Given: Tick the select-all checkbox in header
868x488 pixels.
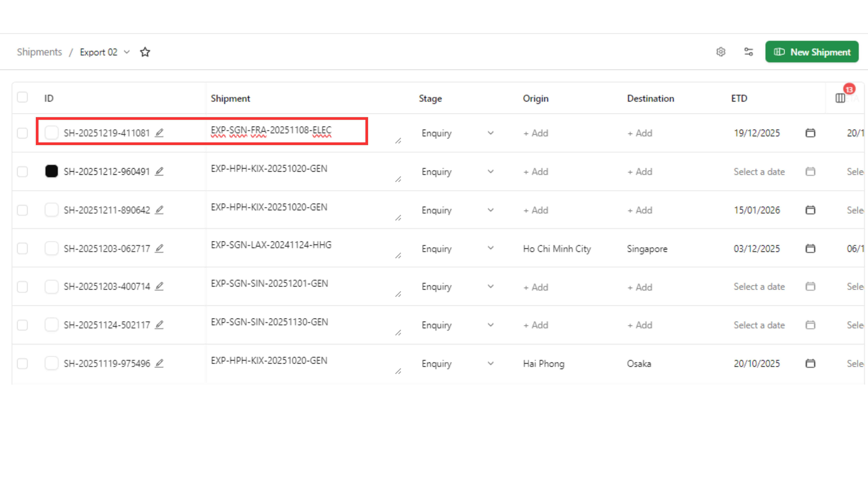Looking at the screenshot, I should (22, 97).
